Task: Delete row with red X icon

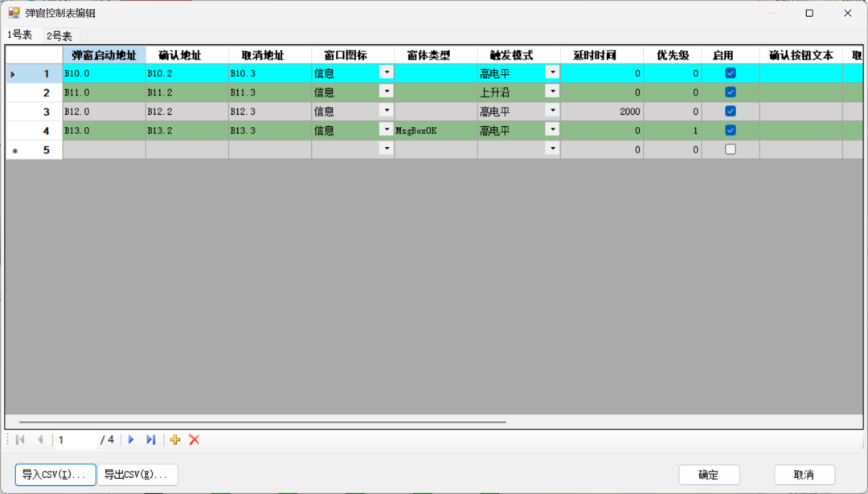Action: coord(194,440)
